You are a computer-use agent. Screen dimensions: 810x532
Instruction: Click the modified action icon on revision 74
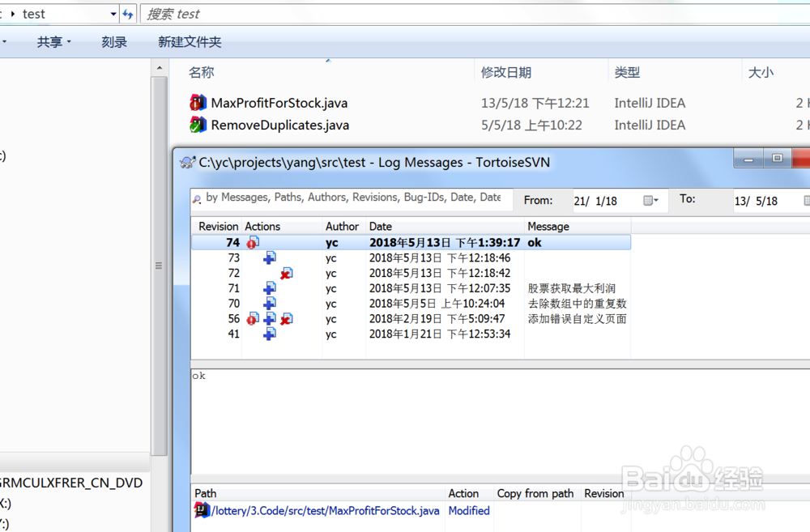(253, 242)
